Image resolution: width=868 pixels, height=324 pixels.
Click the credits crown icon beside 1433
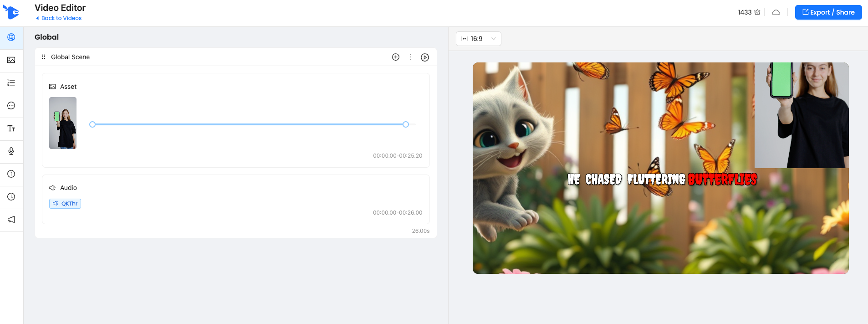pyautogui.click(x=757, y=12)
